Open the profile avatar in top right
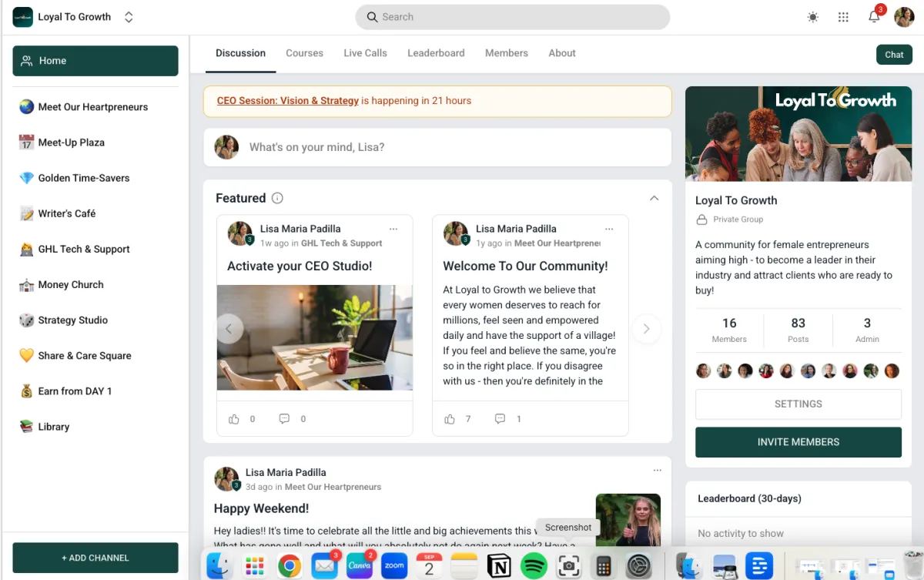The height and width of the screenshot is (580, 924). (904, 17)
